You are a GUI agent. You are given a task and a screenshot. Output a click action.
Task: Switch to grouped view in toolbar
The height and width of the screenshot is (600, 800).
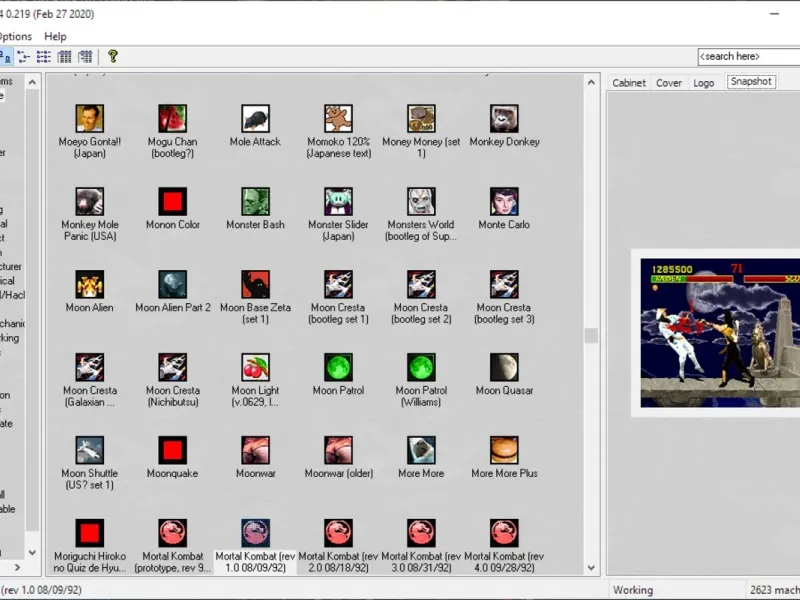86,57
